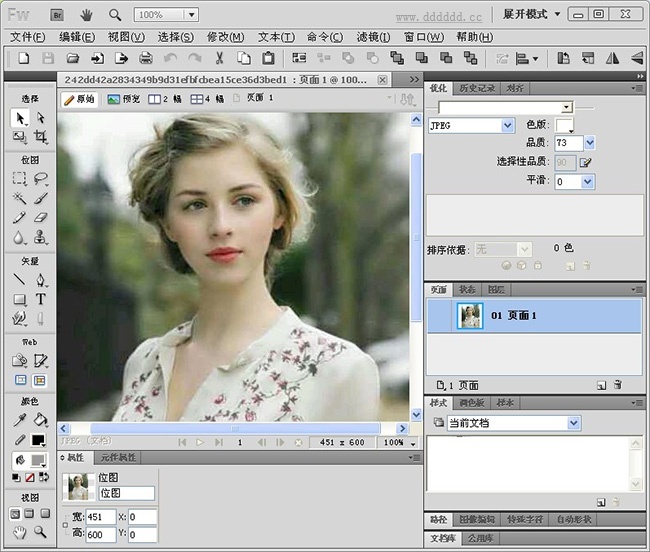Select the Freeform tool

click(19, 318)
